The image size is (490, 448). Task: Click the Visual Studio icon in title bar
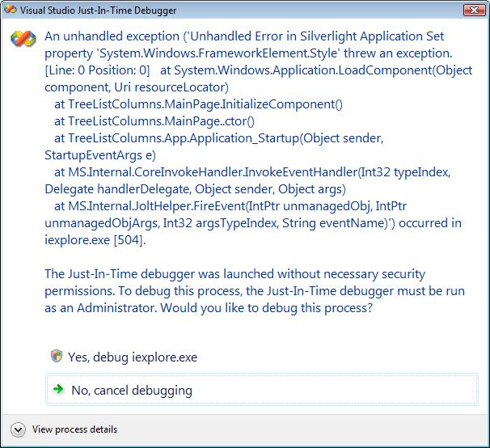click(x=11, y=11)
